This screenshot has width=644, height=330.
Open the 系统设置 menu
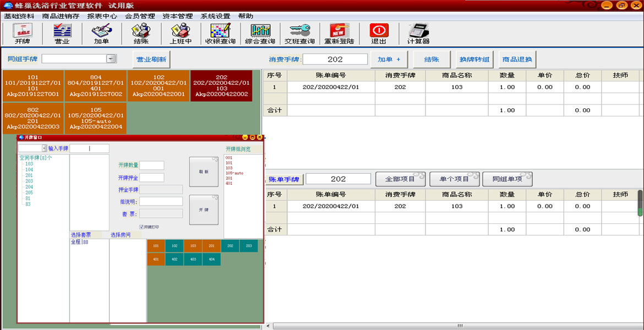pyautogui.click(x=215, y=16)
